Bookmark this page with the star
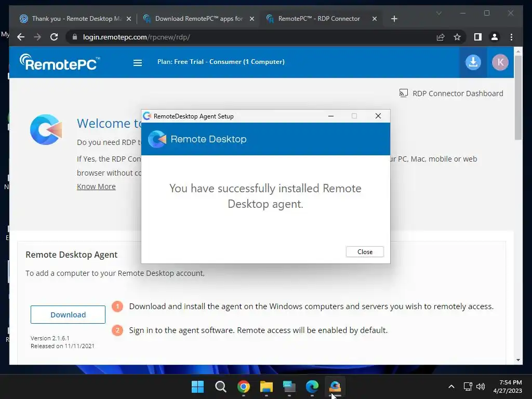 pos(457,37)
